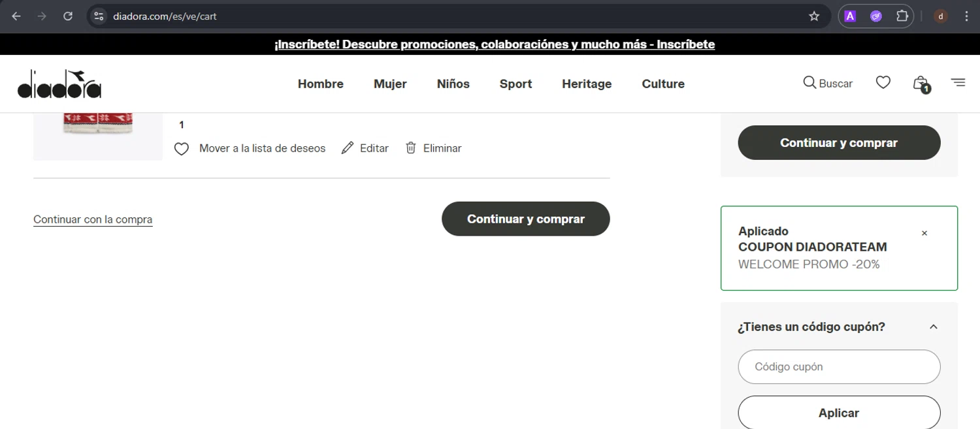Screen dimensions: 980x429
Task: Click the product quantity '1' text
Action: [182, 125]
